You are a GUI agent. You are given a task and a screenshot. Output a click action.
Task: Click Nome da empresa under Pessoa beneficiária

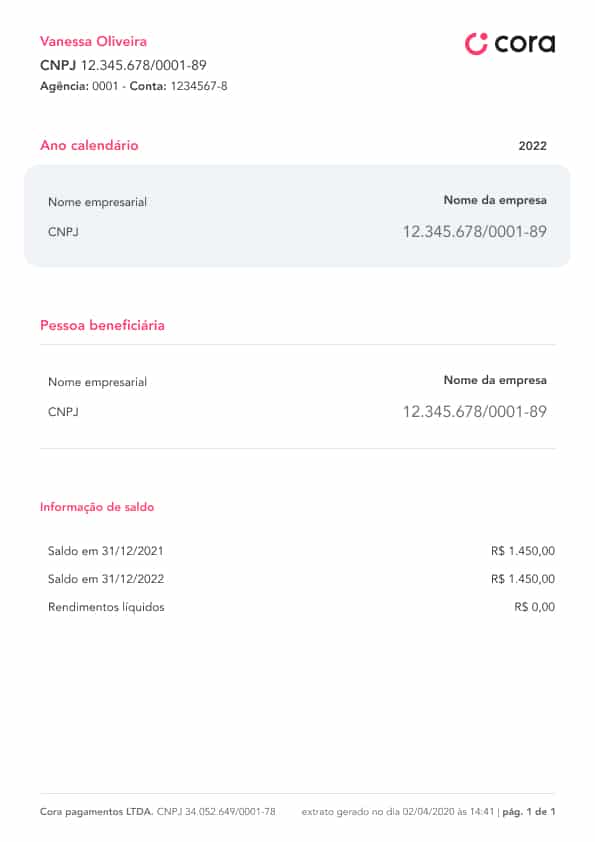point(495,380)
